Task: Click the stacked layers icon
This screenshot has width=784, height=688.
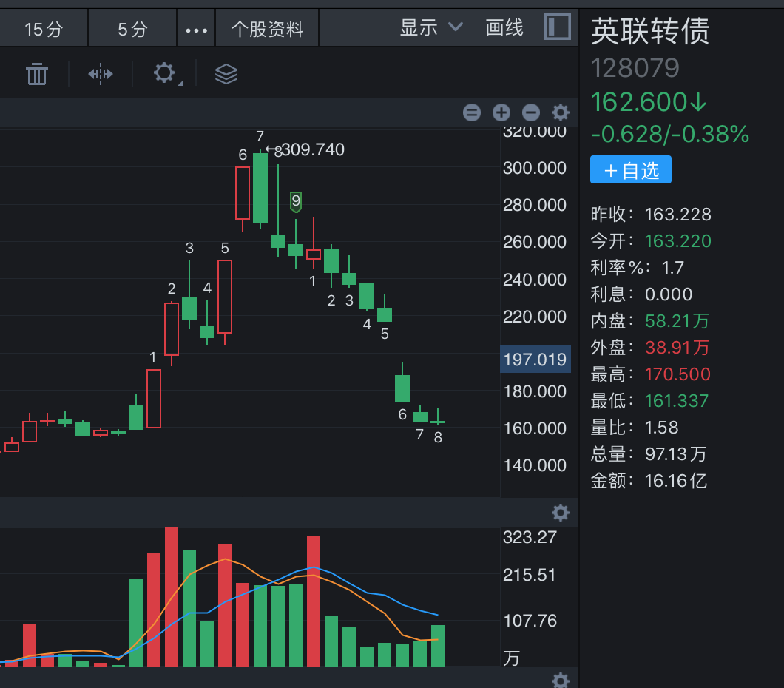Action: (x=226, y=74)
